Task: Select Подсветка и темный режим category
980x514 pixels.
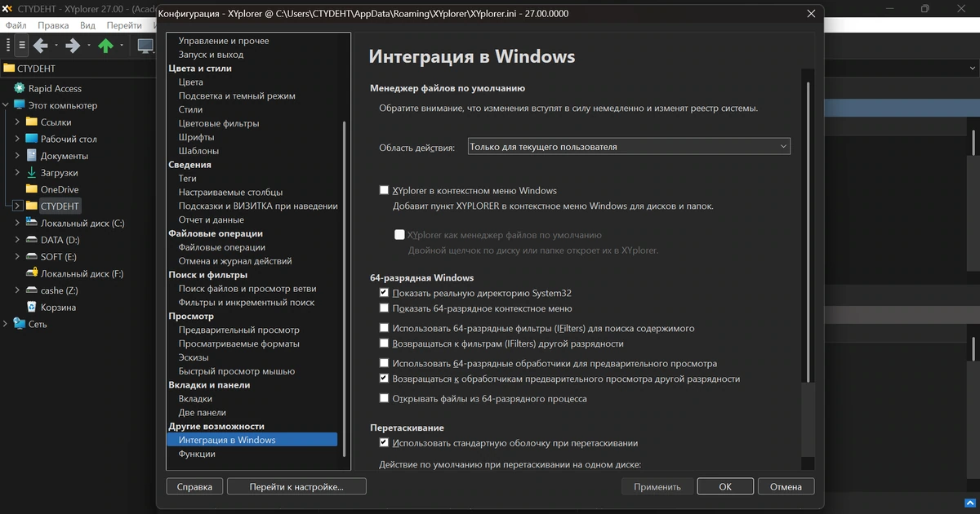Action: [x=237, y=95]
